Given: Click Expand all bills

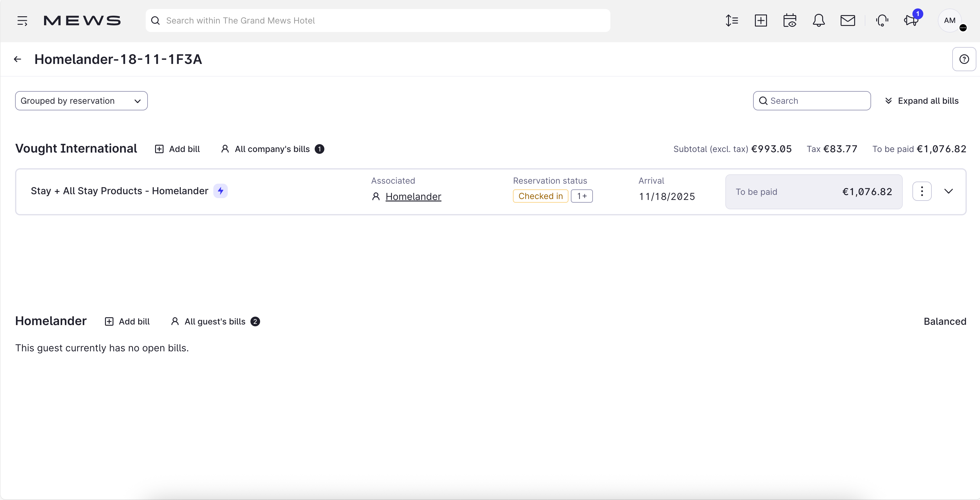Looking at the screenshot, I should (x=921, y=101).
